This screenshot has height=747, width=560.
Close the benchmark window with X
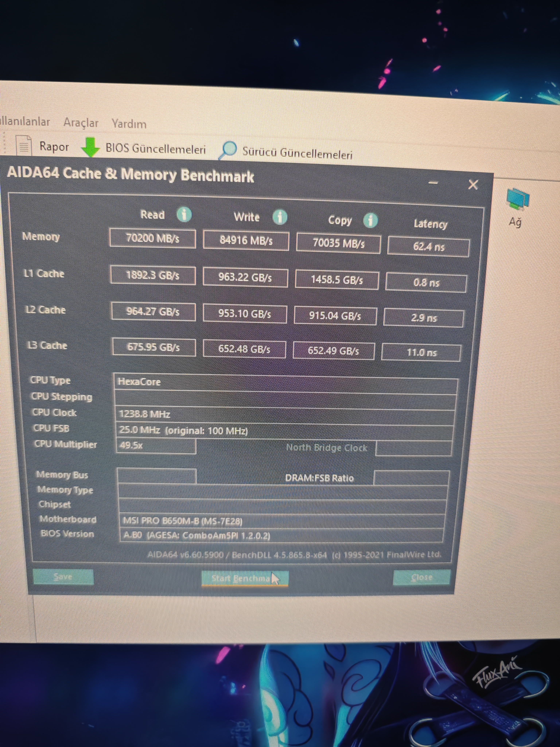(473, 184)
